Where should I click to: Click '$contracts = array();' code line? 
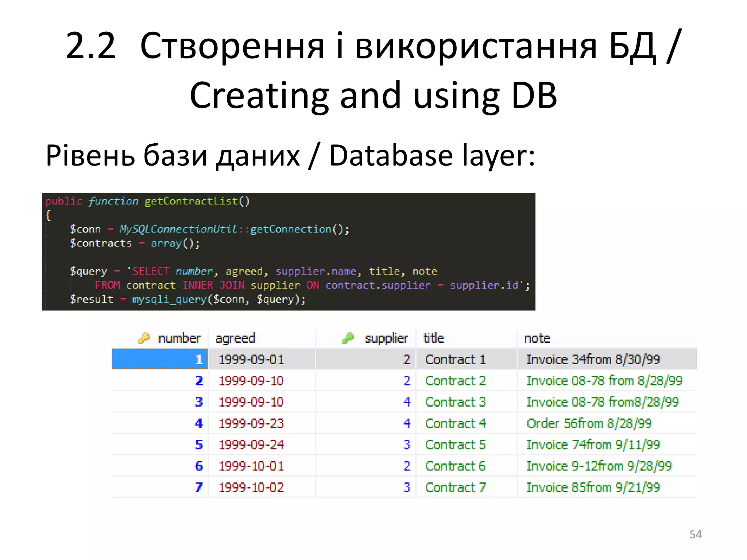pos(135,243)
